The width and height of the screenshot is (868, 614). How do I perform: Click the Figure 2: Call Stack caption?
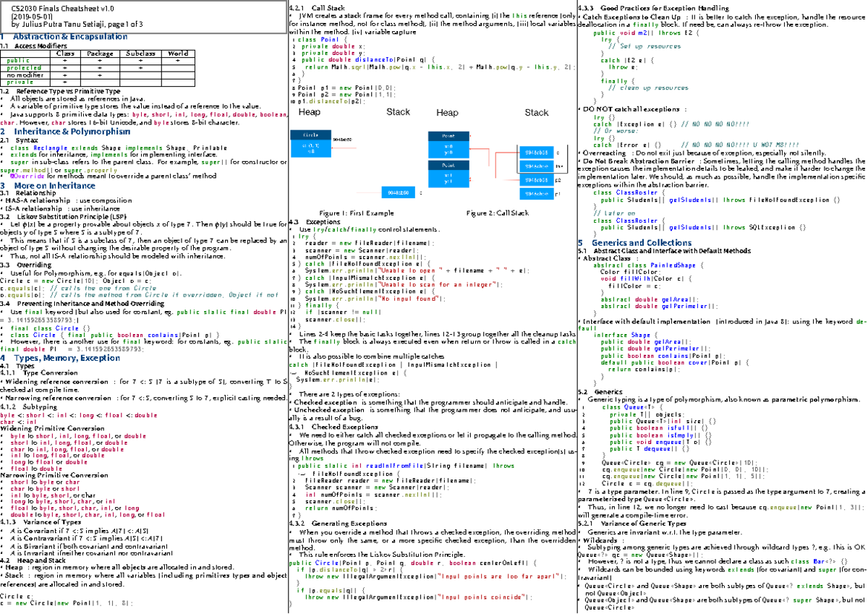[497, 213]
